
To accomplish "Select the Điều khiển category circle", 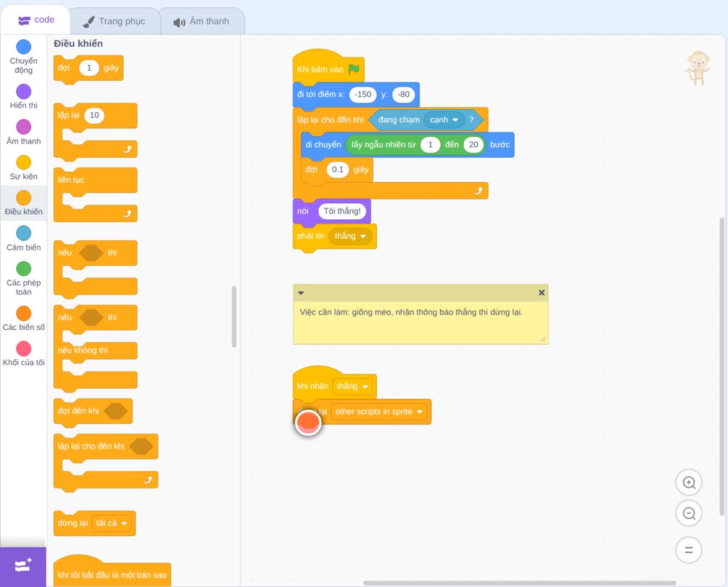I will [24, 198].
